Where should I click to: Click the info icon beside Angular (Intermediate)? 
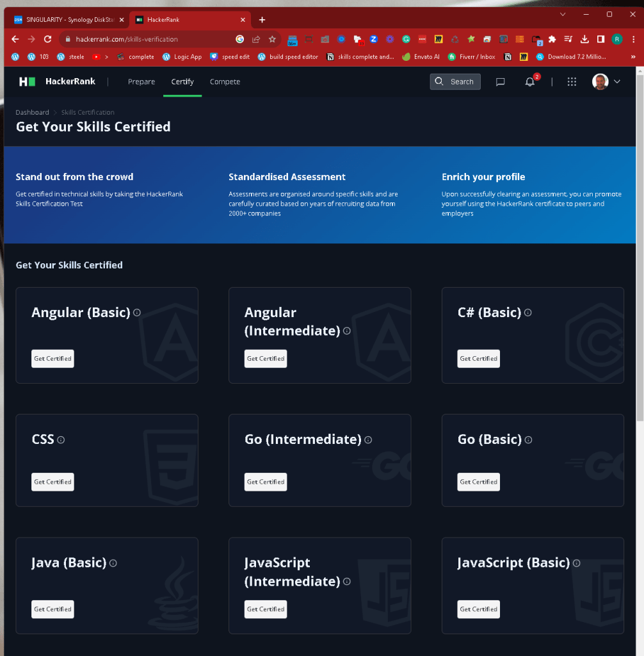(x=347, y=331)
